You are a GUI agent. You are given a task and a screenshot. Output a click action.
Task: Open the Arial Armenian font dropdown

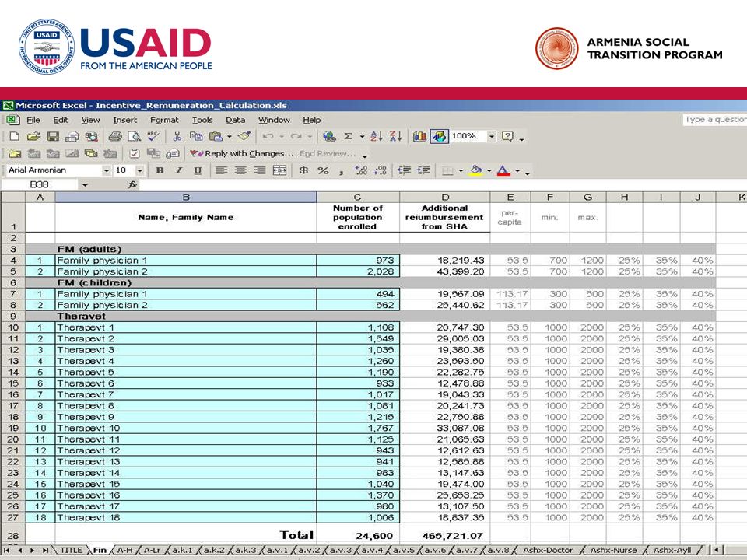coord(107,170)
